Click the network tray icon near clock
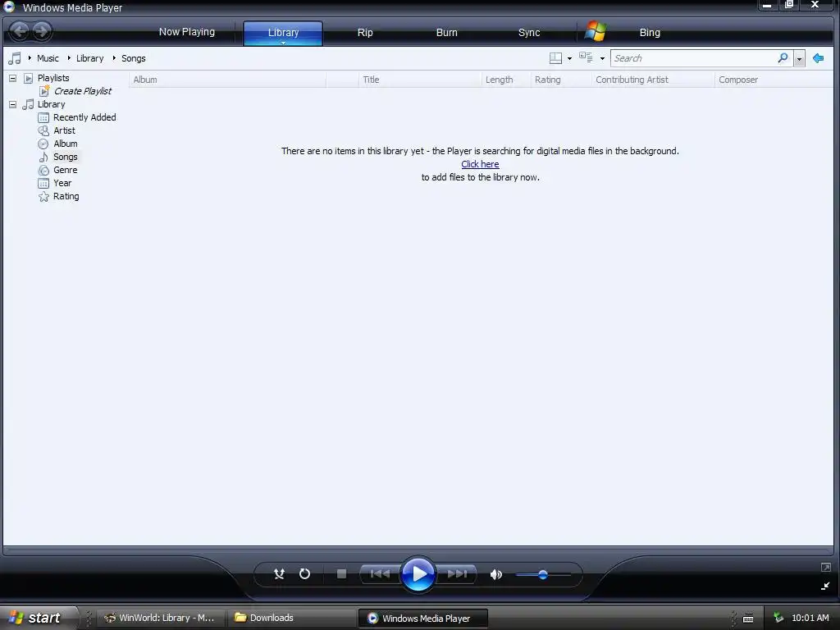 point(778,619)
